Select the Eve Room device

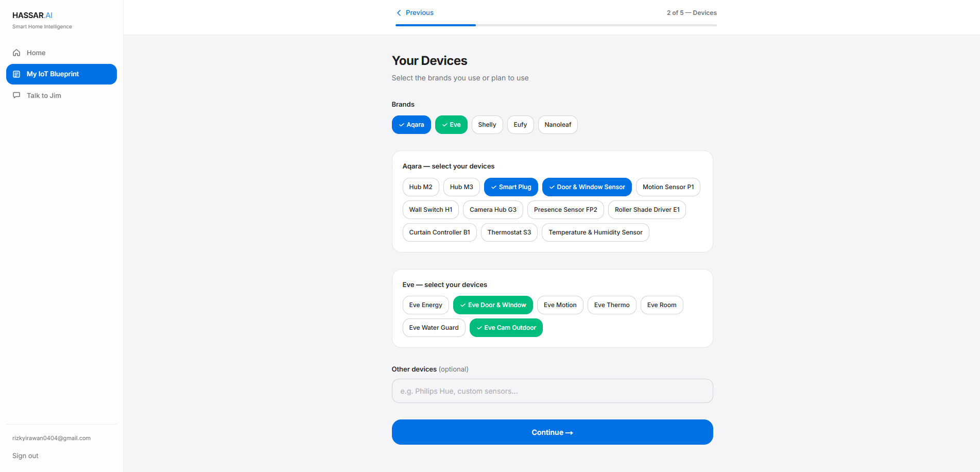point(662,305)
